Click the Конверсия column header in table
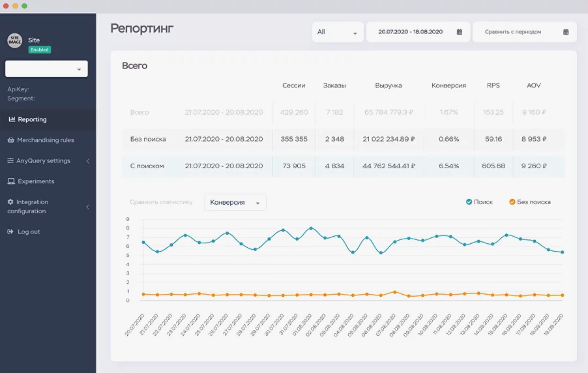This screenshot has width=588, height=373. tap(448, 85)
